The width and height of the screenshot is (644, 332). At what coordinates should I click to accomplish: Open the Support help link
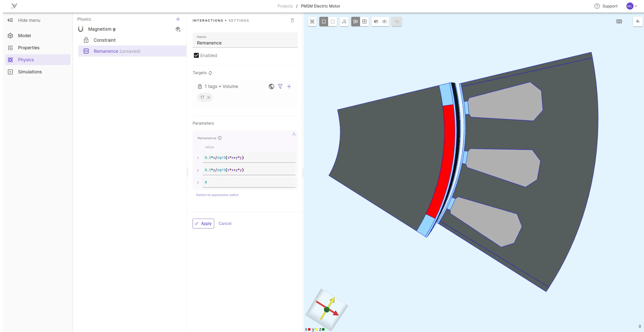[606, 6]
